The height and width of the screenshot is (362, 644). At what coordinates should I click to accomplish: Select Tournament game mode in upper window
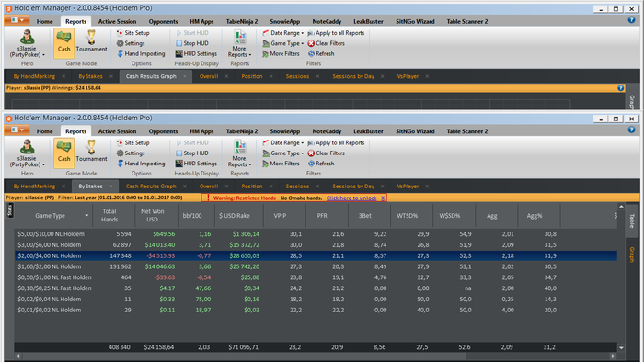[91, 43]
